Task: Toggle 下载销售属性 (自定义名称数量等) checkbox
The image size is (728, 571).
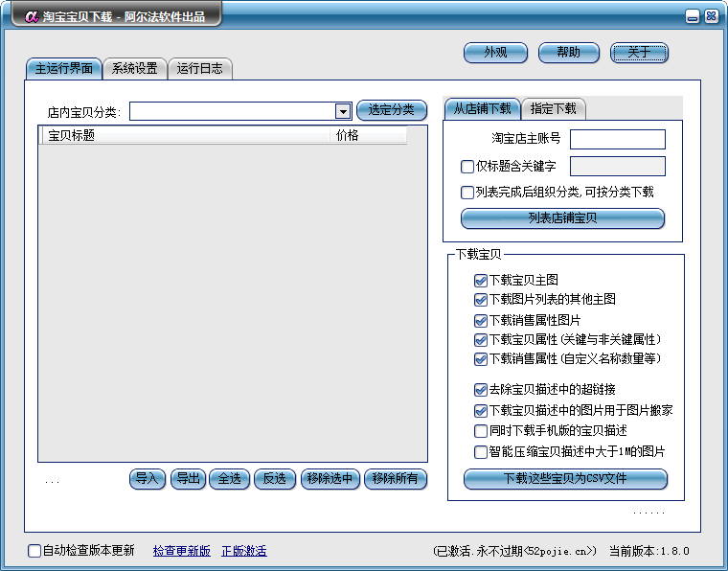Action: pos(481,359)
